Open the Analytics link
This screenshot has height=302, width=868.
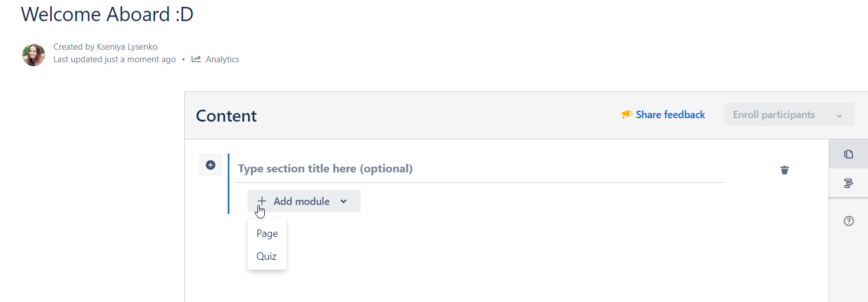pos(223,59)
